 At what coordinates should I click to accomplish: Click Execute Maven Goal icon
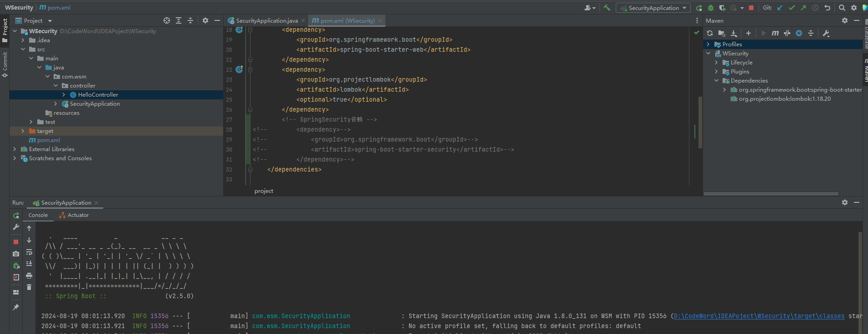pos(775,33)
